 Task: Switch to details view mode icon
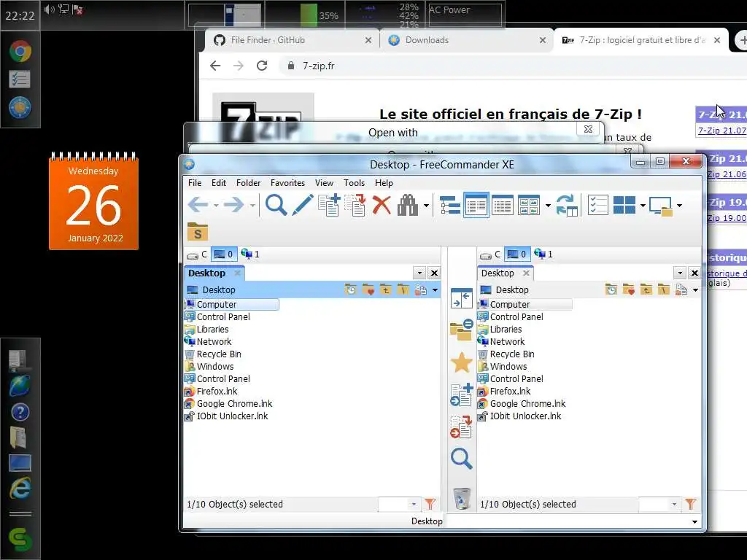pyautogui.click(x=502, y=205)
